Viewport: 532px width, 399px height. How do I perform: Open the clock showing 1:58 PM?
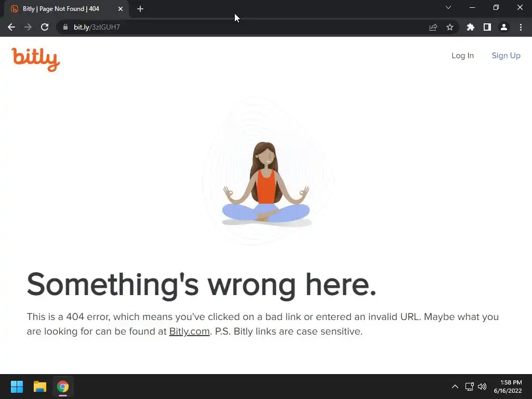tap(508, 387)
